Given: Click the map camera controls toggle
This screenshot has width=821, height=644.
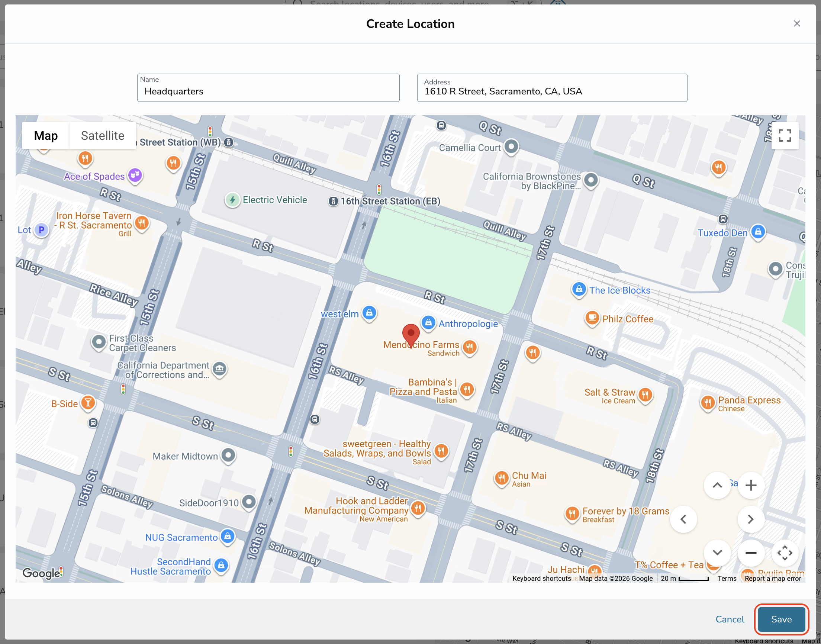Looking at the screenshot, I should (x=785, y=553).
